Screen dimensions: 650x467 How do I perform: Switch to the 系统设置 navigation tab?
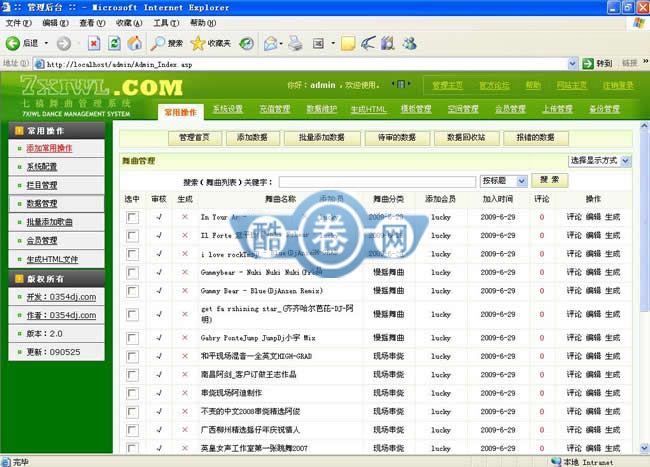click(227, 109)
